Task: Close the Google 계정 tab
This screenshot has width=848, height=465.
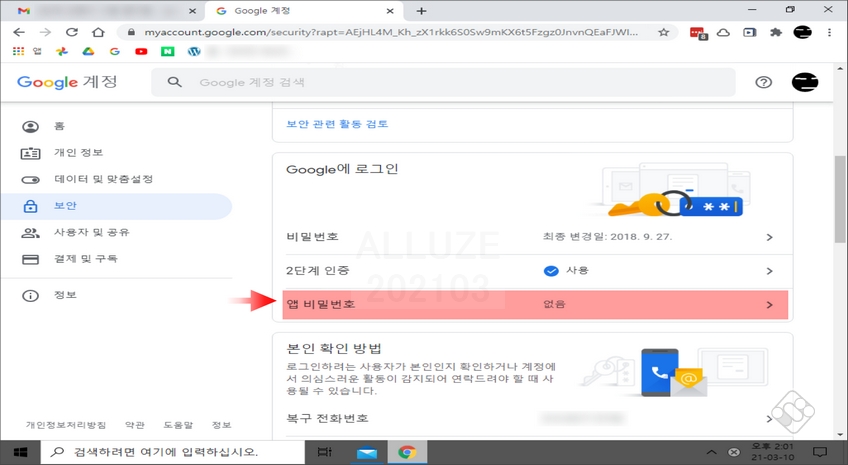Action: coord(390,11)
